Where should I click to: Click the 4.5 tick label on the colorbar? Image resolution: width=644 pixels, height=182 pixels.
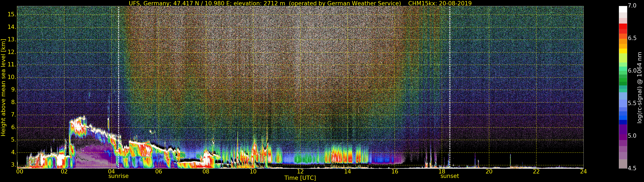click(x=632, y=168)
